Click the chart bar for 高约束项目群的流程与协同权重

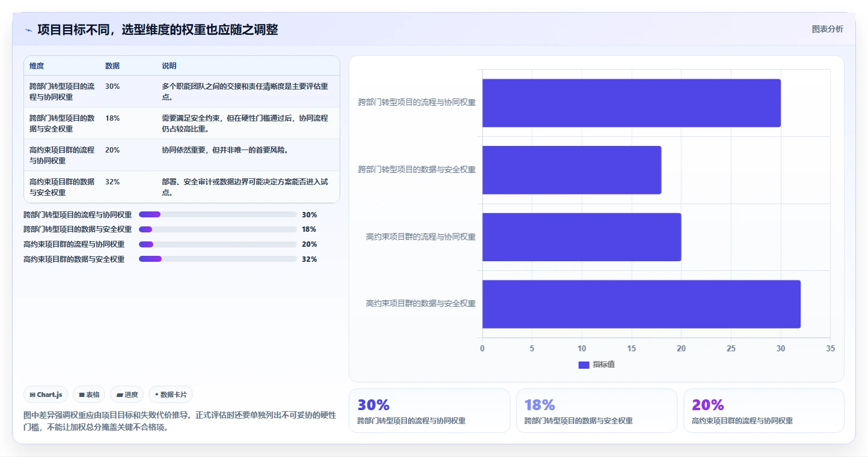581,237
